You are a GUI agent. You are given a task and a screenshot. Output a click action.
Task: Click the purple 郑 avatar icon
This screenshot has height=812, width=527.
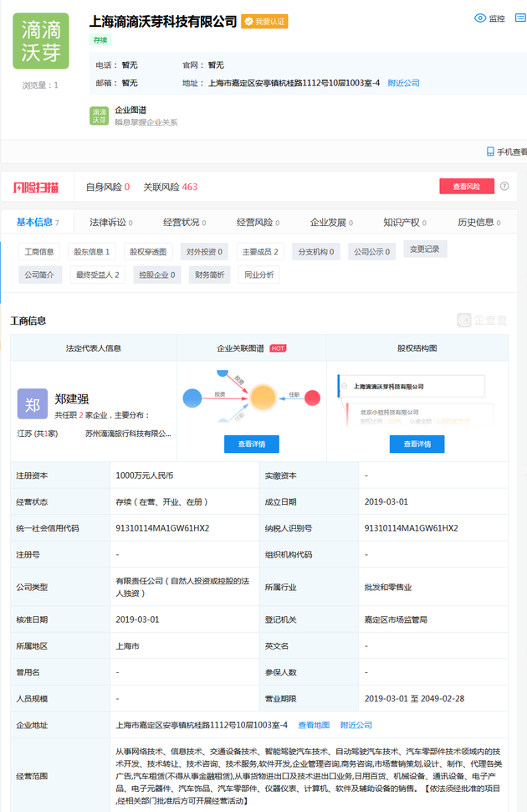pos(33,404)
